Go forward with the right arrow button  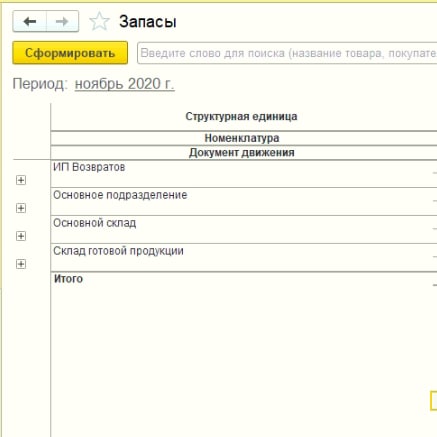click(x=62, y=22)
